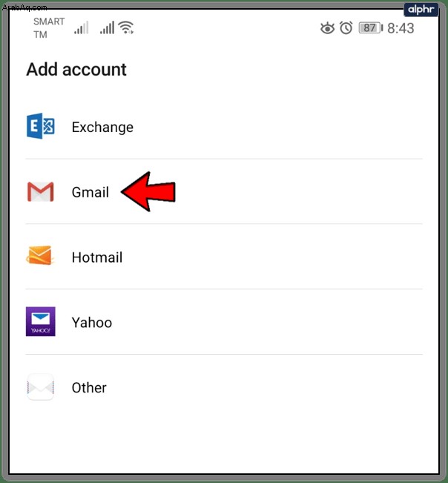Tap the purple Yahoo mail icon
The width and height of the screenshot is (448, 483).
click(x=41, y=321)
